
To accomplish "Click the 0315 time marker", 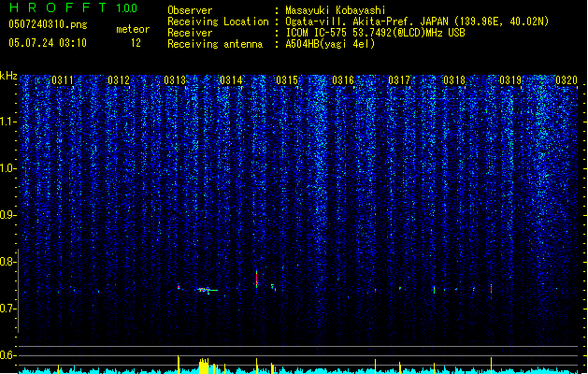I will tap(287, 80).
